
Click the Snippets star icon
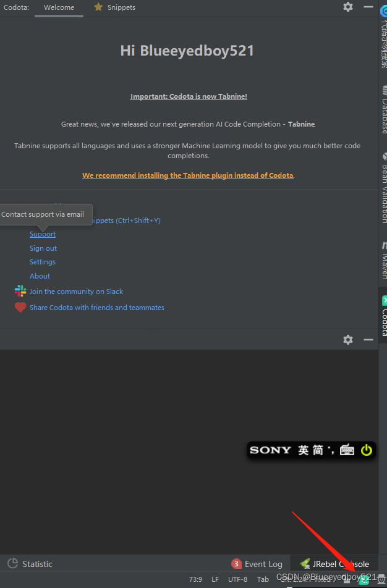[x=98, y=7]
